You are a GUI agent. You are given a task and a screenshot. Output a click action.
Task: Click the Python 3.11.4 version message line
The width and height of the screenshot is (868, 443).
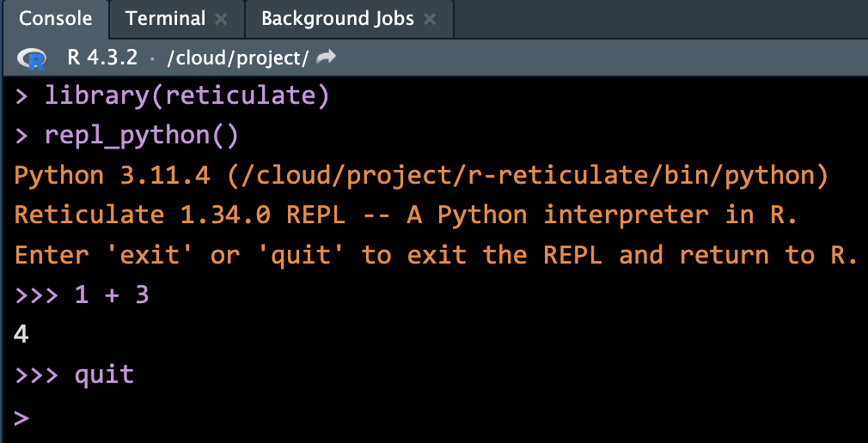click(420, 176)
